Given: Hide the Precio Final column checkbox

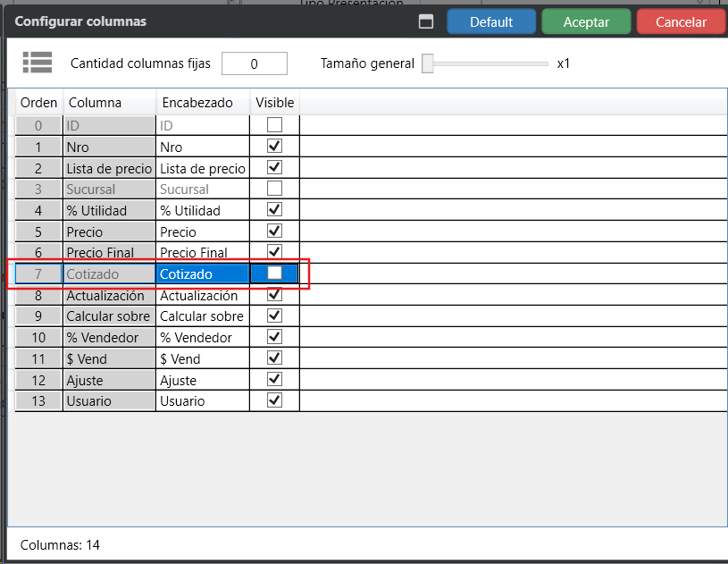Looking at the screenshot, I should 274,252.
